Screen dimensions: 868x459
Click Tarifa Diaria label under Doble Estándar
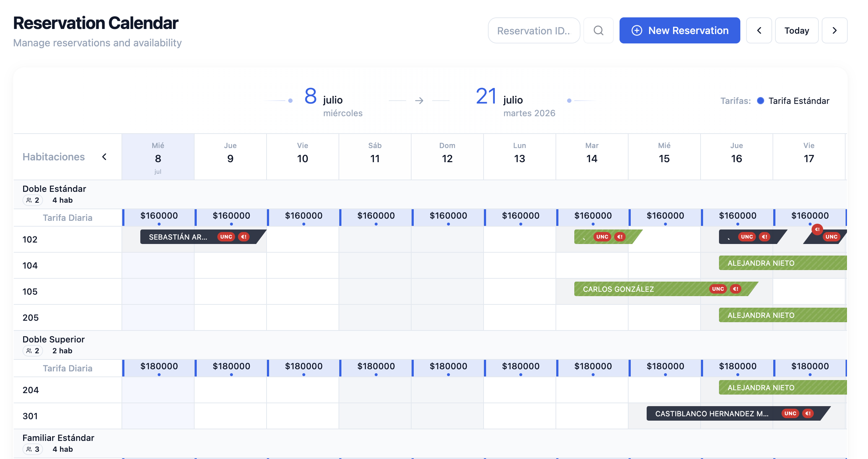[68, 218]
